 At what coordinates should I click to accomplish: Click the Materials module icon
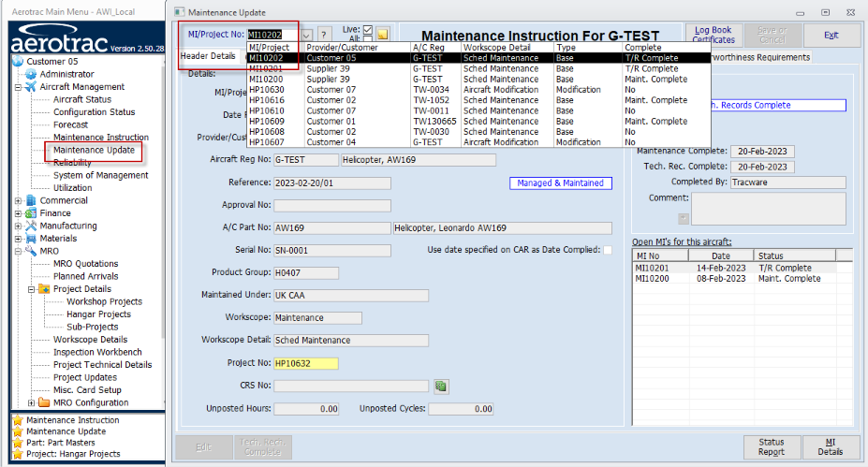pyautogui.click(x=31, y=239)
